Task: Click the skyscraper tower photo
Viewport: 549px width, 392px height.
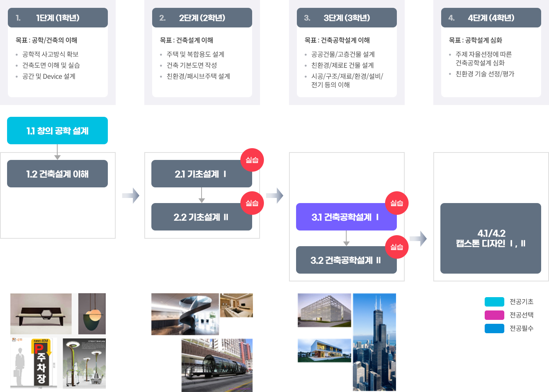Action: coord(374,342)
